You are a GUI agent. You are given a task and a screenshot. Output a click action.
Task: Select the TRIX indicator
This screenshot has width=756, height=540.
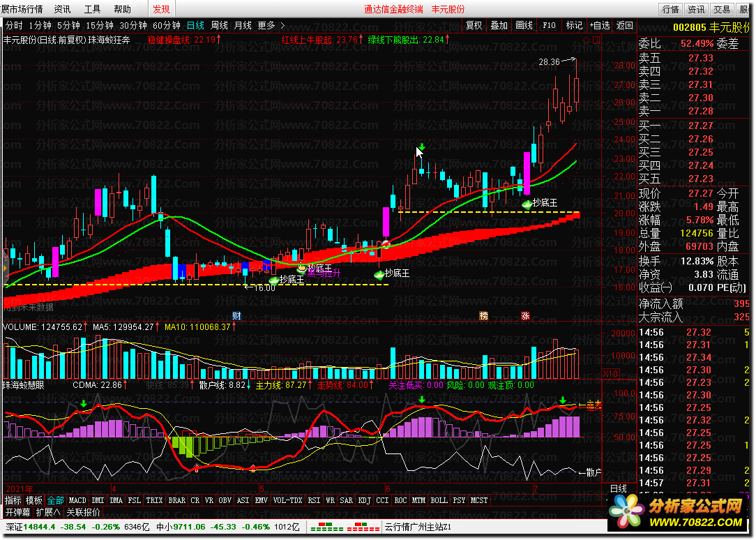pos(154,500)
